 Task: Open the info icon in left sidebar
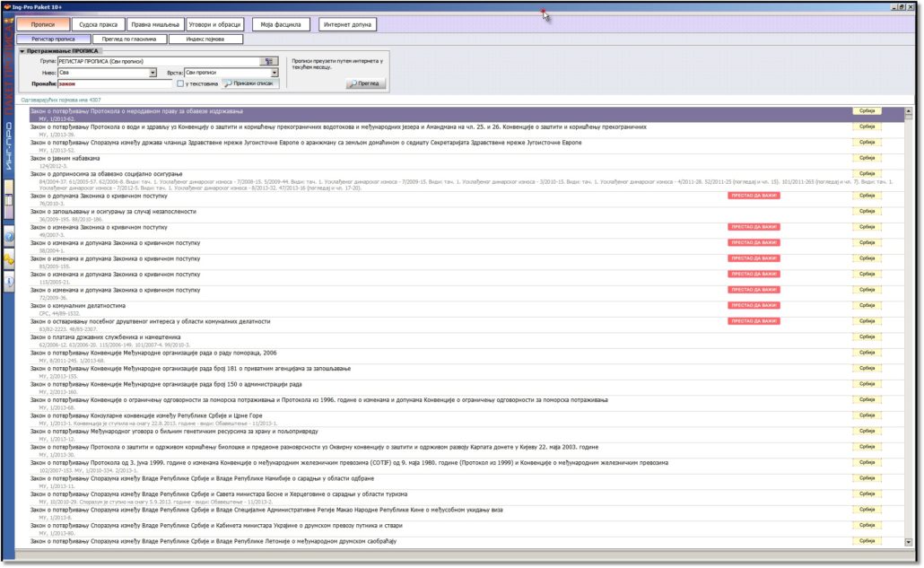coord(9,282)
